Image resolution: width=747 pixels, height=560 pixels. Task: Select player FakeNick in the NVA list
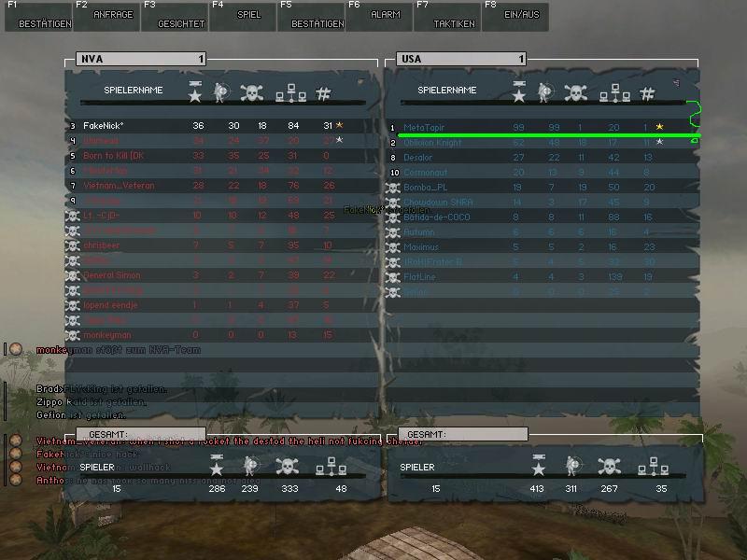(104, 126)
